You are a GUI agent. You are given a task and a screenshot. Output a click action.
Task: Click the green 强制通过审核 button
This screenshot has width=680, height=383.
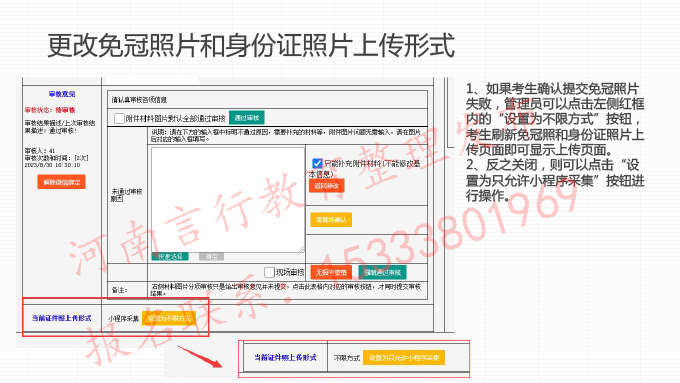click(382, 272)
